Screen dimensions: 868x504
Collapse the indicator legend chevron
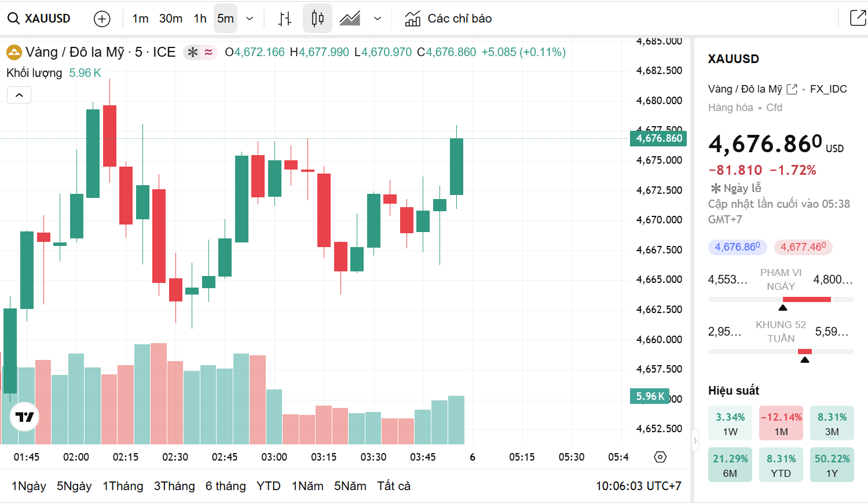pyautogui.click(x=19, y=95)
